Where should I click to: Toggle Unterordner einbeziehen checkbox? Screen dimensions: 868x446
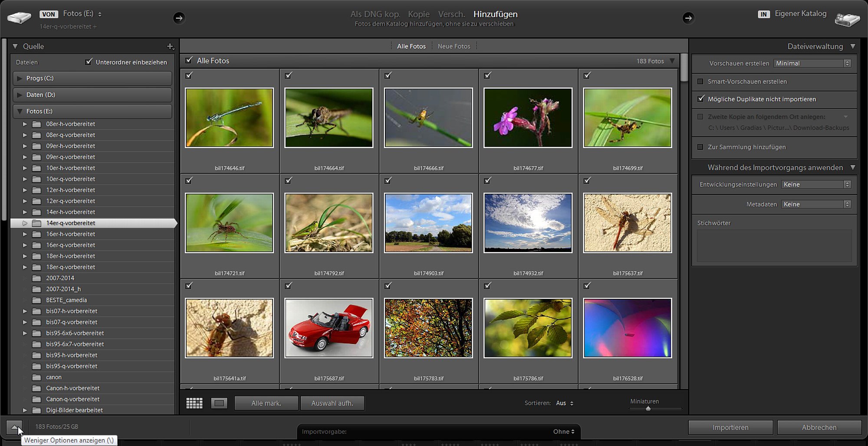point(89,62)
